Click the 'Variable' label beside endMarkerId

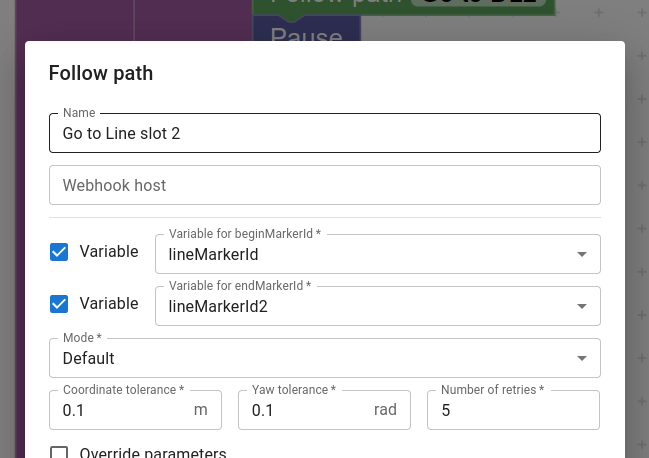coord(109,304)
